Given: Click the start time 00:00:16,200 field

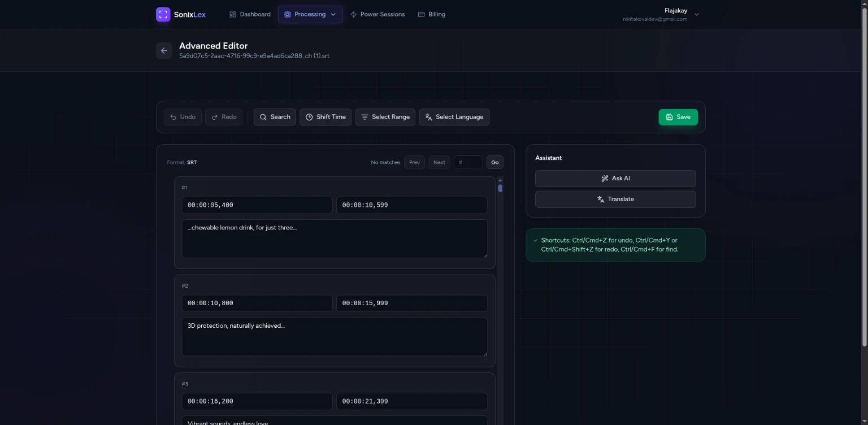Looking at the screenshot, I should click(x=257, y=401).
